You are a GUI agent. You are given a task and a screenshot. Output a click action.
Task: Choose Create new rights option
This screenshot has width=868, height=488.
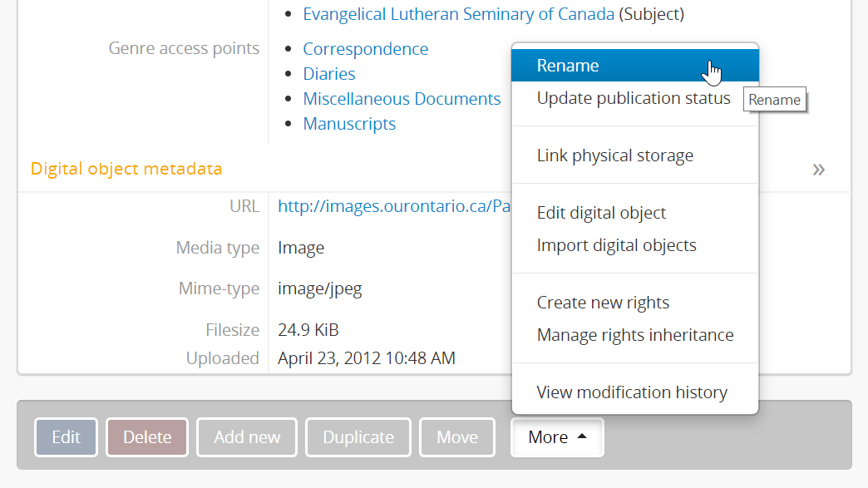pos(603,303)
